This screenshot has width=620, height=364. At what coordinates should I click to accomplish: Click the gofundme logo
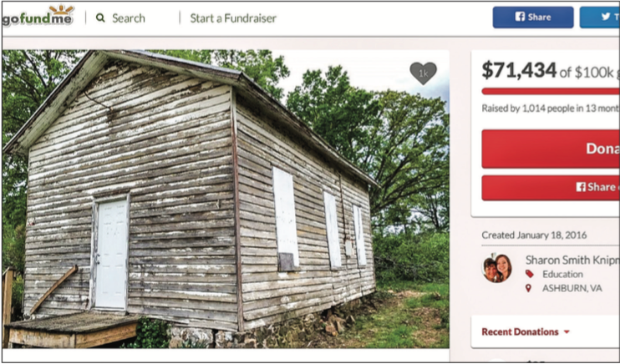[38, 16]
